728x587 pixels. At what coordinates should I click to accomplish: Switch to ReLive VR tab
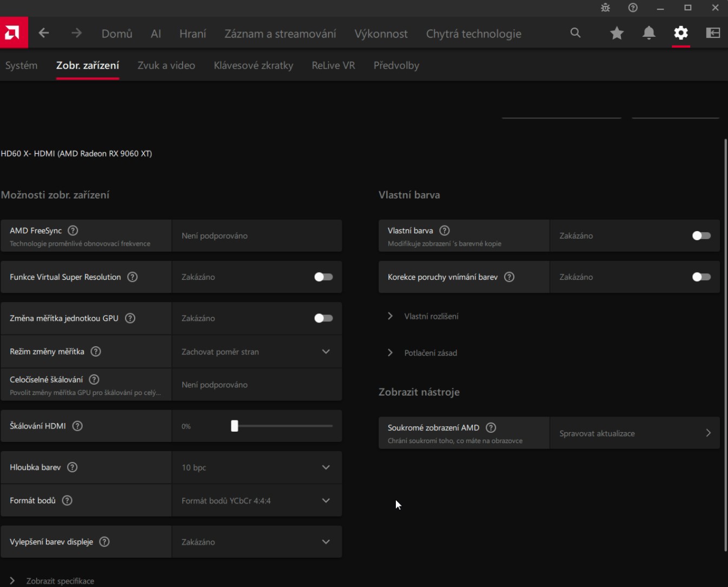click(333, 65)
